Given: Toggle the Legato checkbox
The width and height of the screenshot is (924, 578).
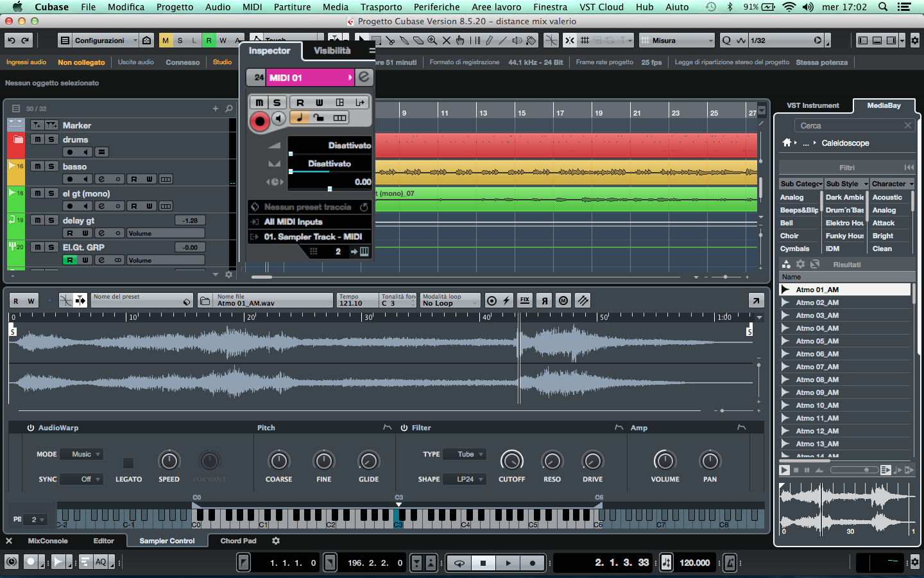Looking at the screenshot, I should click(x=128, y=463).
